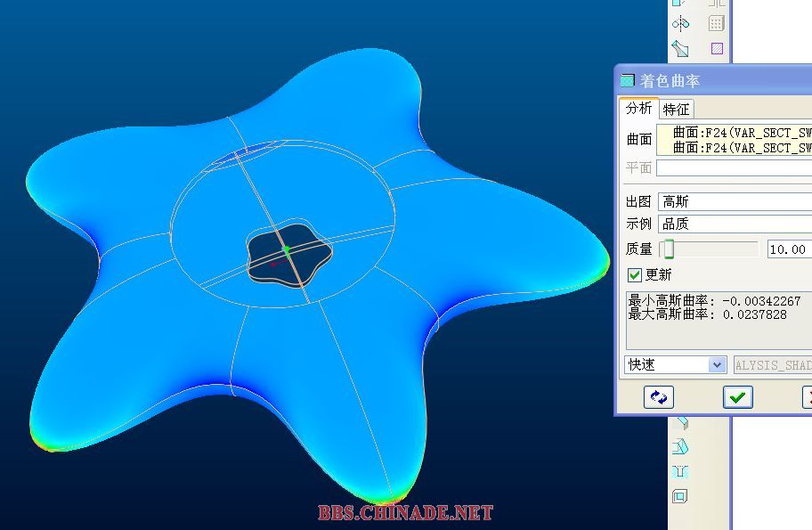Click the quality value field showing 10.00

788,249
